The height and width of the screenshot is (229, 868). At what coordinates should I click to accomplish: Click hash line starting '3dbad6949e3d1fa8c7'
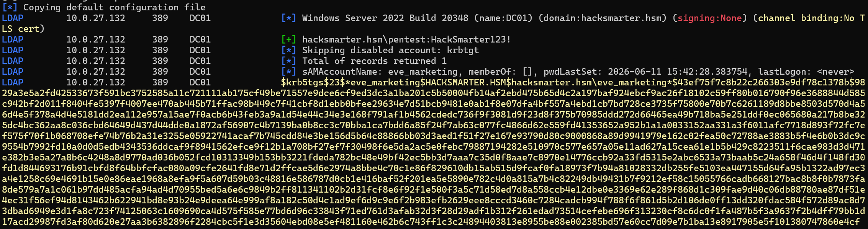tap(434, 211)
